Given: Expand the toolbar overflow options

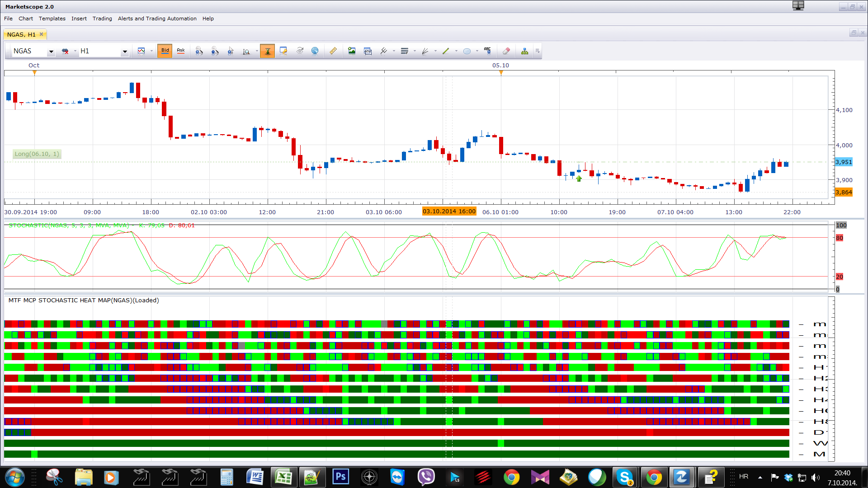Looking at the screenshot, I should [538, 51].
